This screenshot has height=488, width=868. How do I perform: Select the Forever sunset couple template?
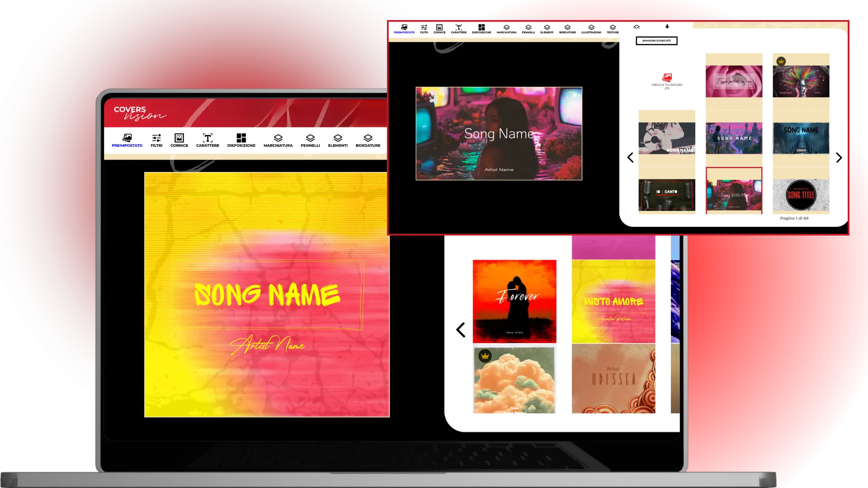tap(514, 301)
